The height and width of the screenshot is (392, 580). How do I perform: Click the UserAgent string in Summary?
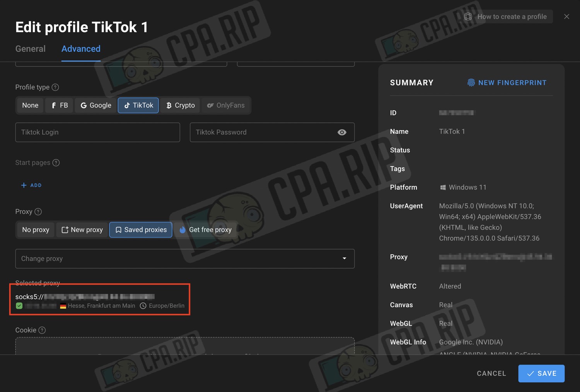click(x=490, y=222)
